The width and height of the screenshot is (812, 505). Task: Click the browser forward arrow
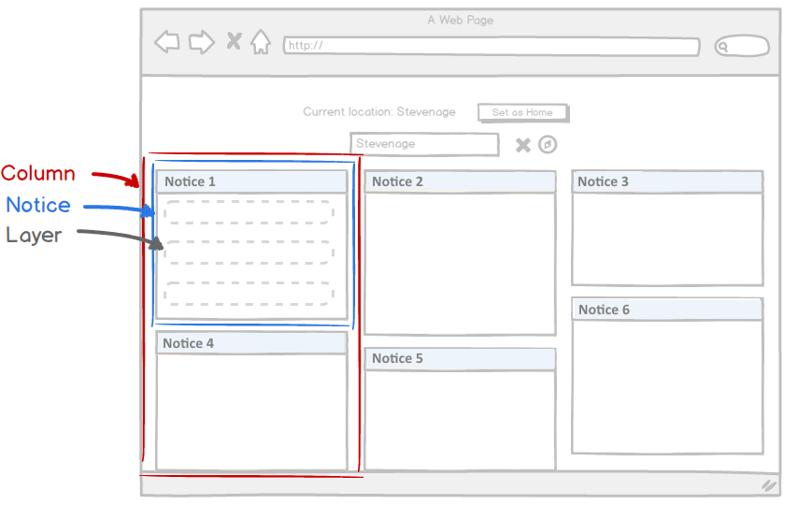click(x=201, y=42)
